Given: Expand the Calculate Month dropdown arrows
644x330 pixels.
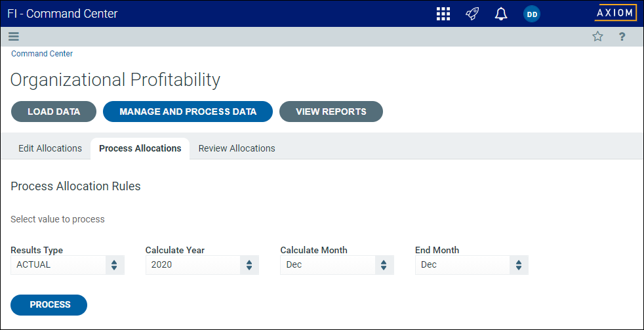Looking at the screenshot, I should pos(384,265).
